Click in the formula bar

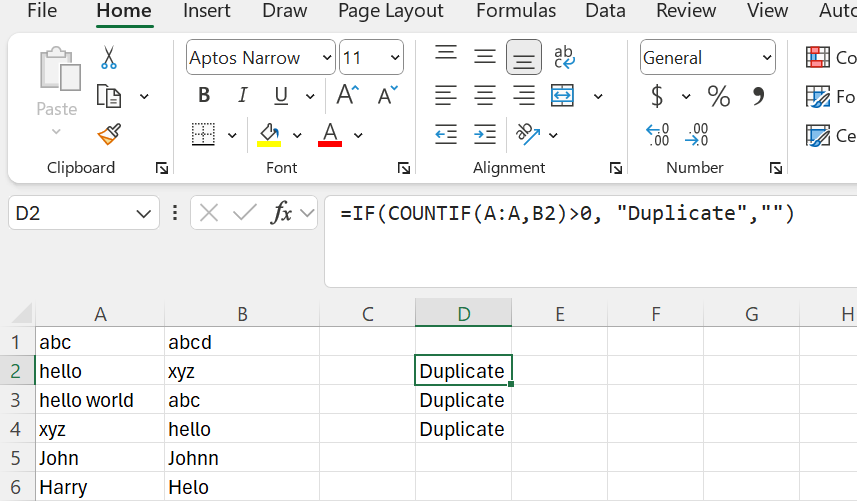click(x=591, y=241)
